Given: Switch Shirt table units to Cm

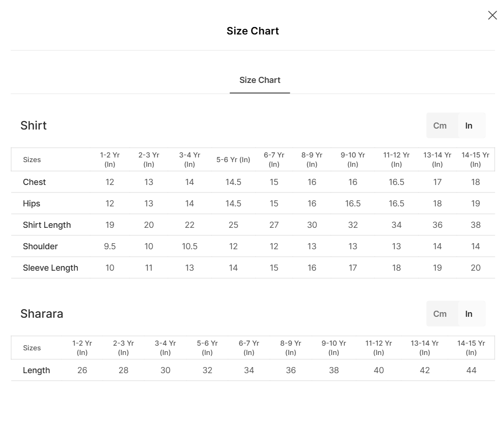Looking at the screenshot, I should (440, 125).
